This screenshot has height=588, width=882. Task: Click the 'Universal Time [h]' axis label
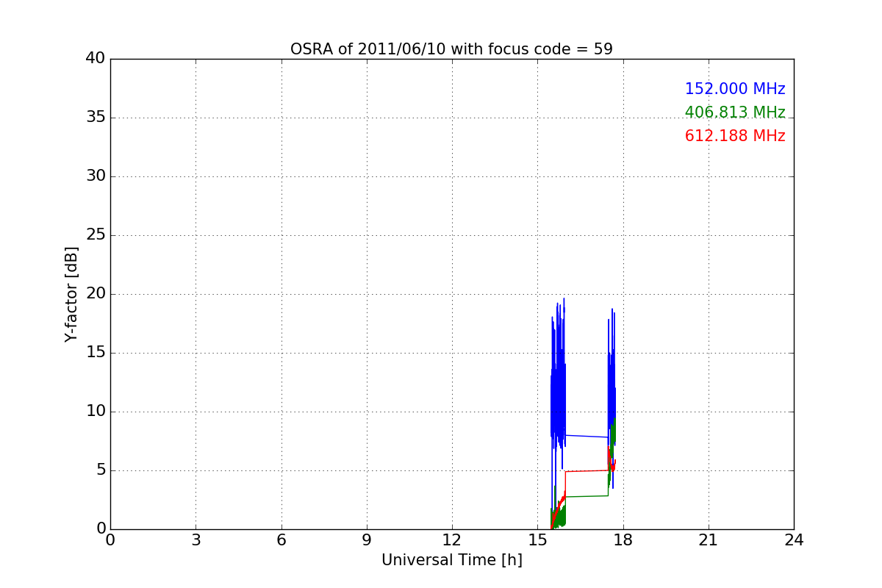coord(451,560)
